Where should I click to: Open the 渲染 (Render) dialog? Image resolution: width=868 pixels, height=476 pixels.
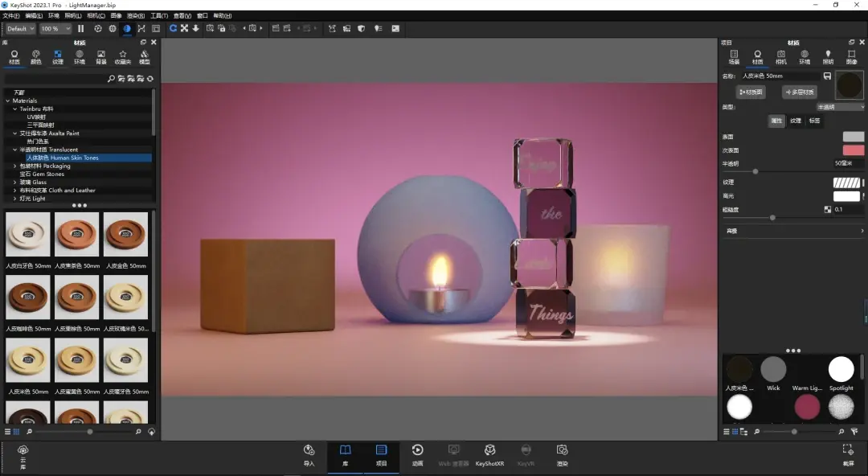coord(562,456)
